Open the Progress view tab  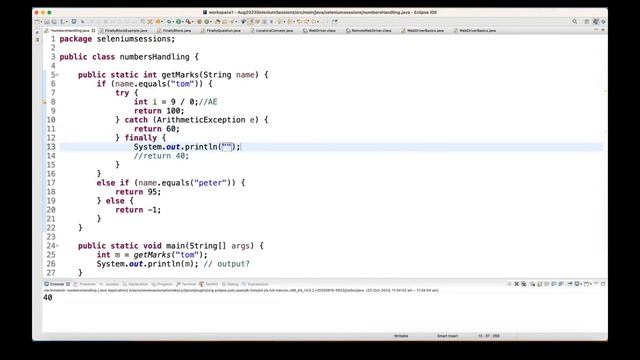(162, 284)
